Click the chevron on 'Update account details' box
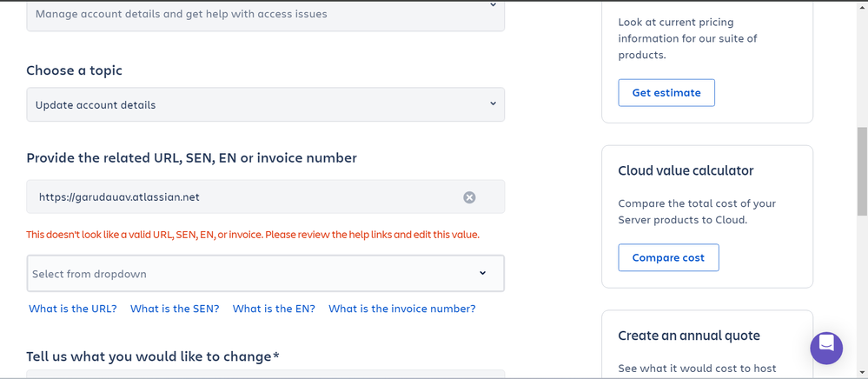 [x=493, y=104]
